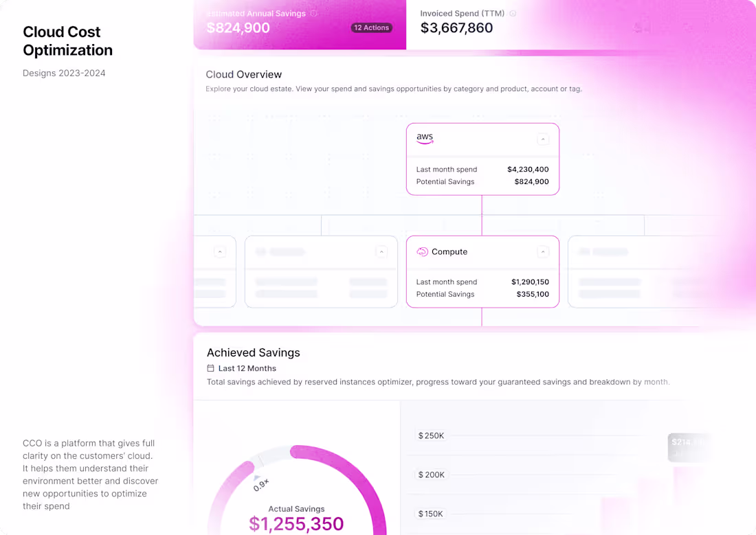Collapse the card left of Compute

coord(381,252)
